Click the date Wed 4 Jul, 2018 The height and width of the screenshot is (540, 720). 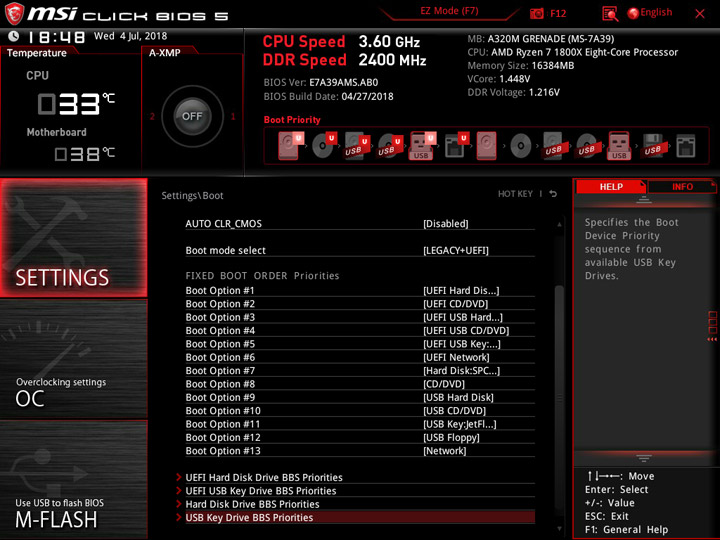coord(130,36)
